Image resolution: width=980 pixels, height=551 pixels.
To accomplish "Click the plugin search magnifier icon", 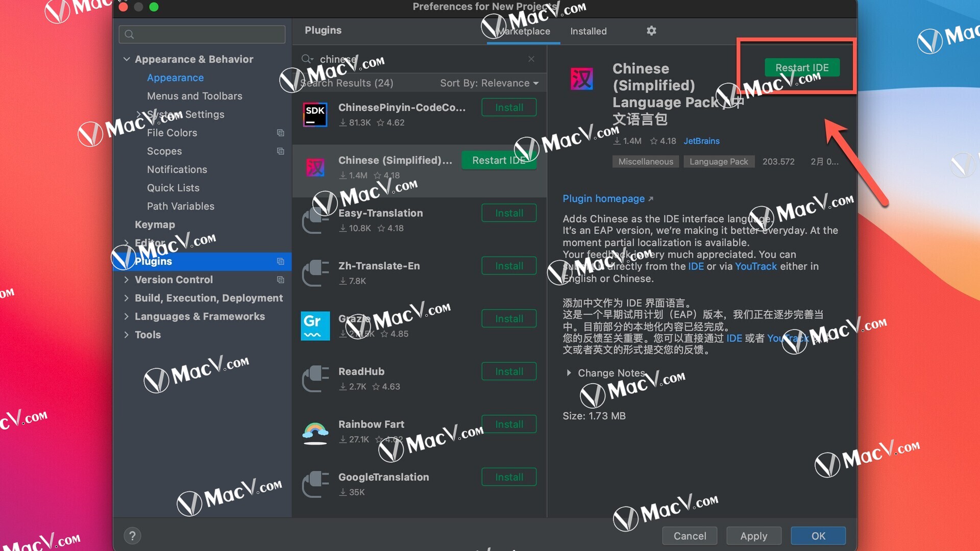I will pos(307,59).
